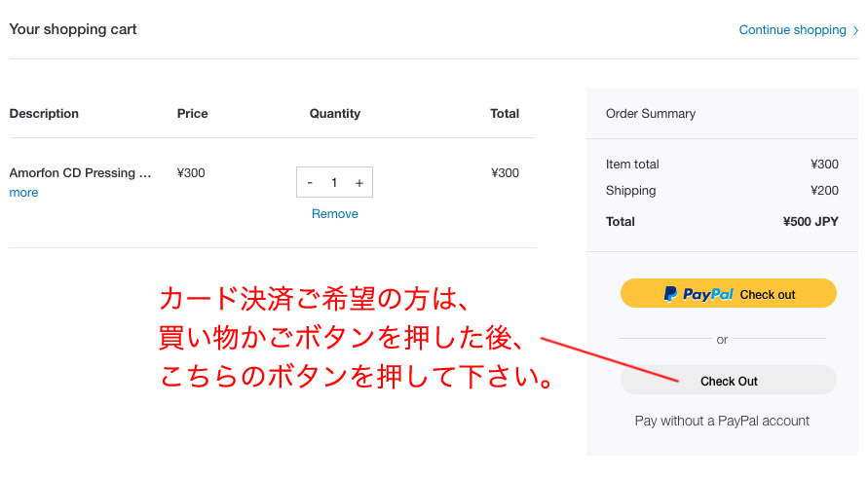Increase quantity with the plus button
The image size is (868, 479).
click(359, 182)
